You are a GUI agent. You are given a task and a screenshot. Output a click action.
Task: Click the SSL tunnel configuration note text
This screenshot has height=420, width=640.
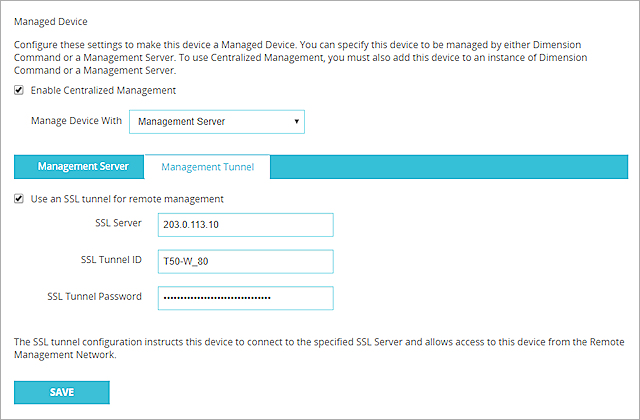point(318,348)
